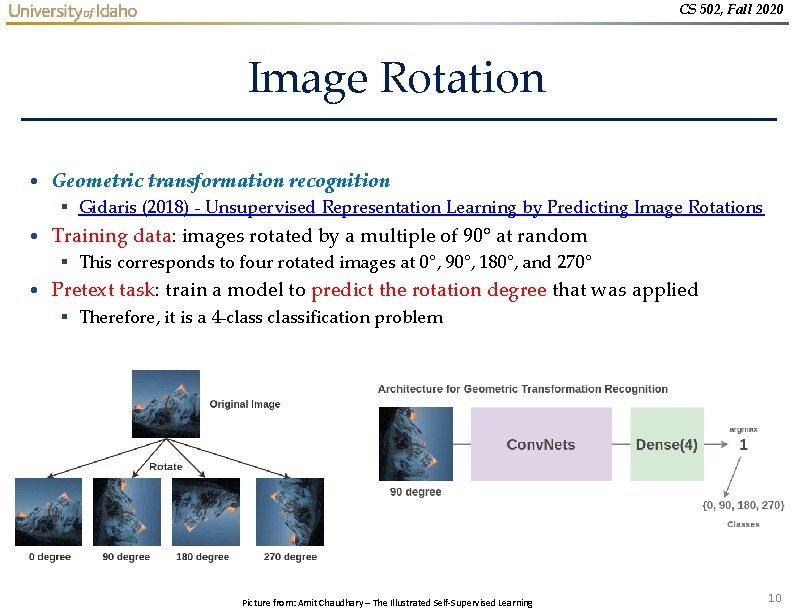Click the 270 degree rotated thumbnail
This screenshot has width=792, height=612.
pyautogui.click(x=290, y=512)
